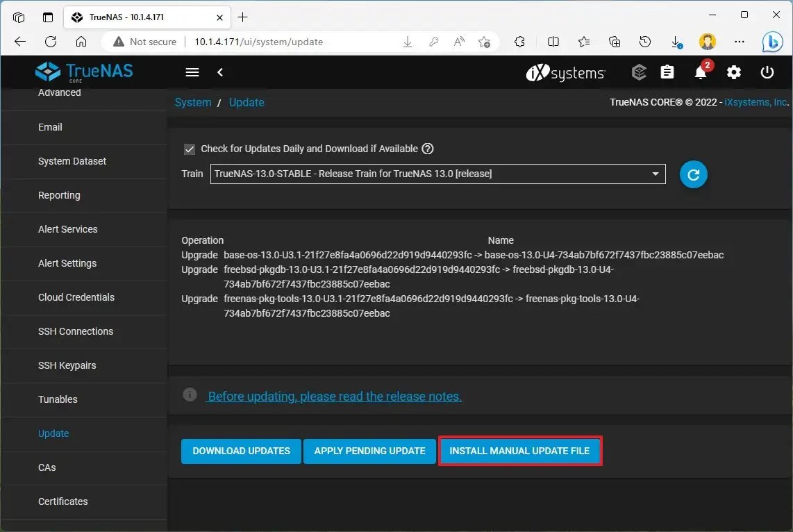The width and height of the screenshot is (793, 532).
Task: Open the settings gear menu
Action: 734,72
